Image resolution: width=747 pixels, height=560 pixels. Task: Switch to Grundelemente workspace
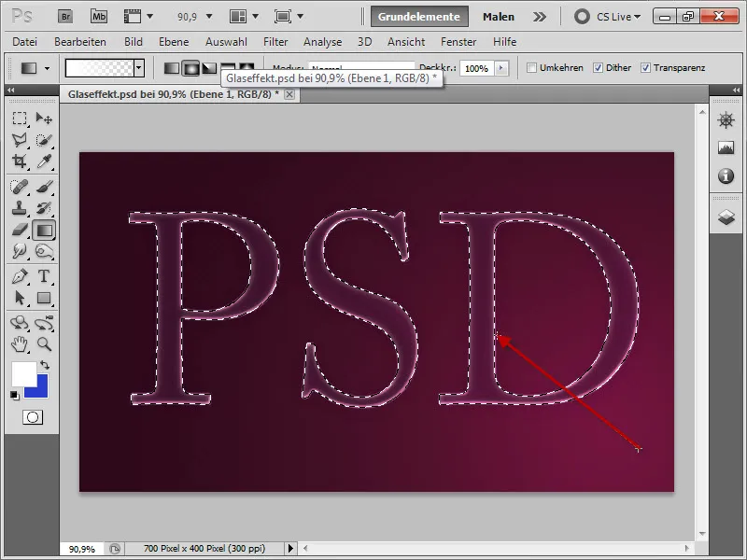click(x=419, y=17)
